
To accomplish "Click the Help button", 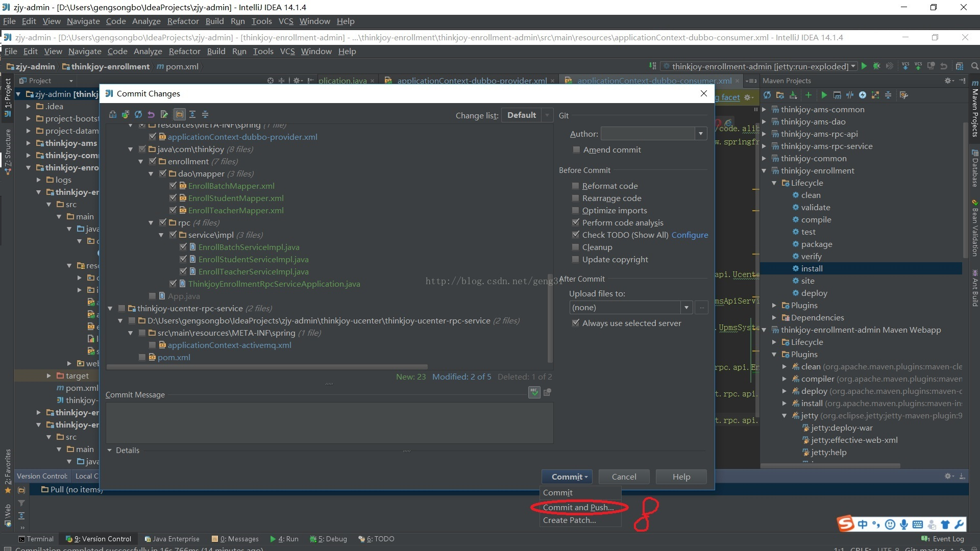I will click(x=681, y=475).
